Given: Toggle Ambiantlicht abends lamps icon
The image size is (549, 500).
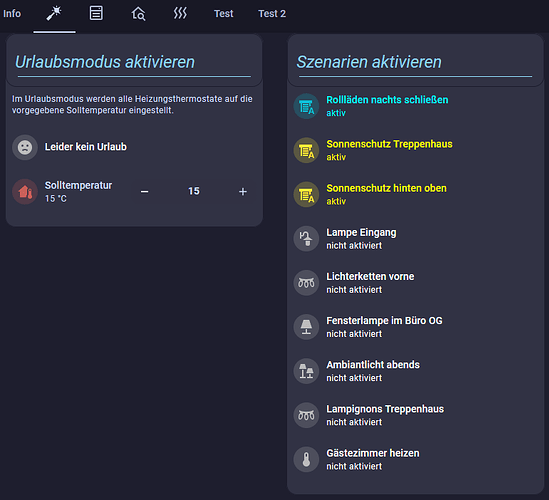Looking at the screenshot, I should click(306, 371).
